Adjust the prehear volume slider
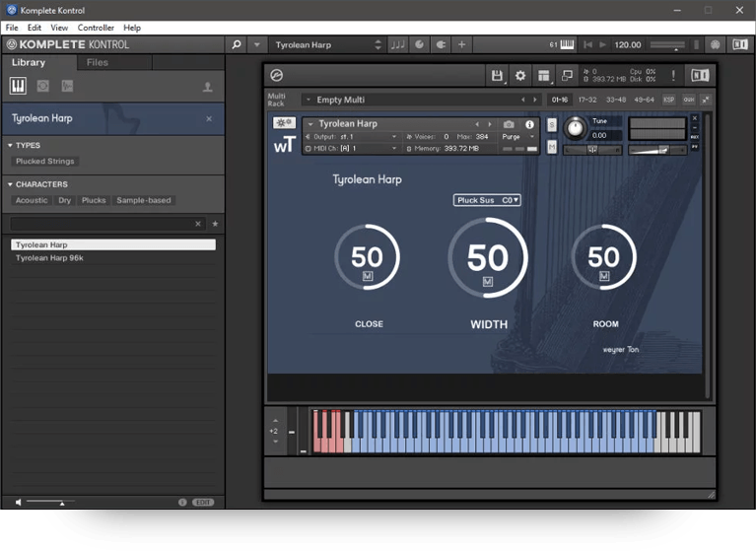Image resolution: width=756 pixels, height=551 pixels. [50, 503]
